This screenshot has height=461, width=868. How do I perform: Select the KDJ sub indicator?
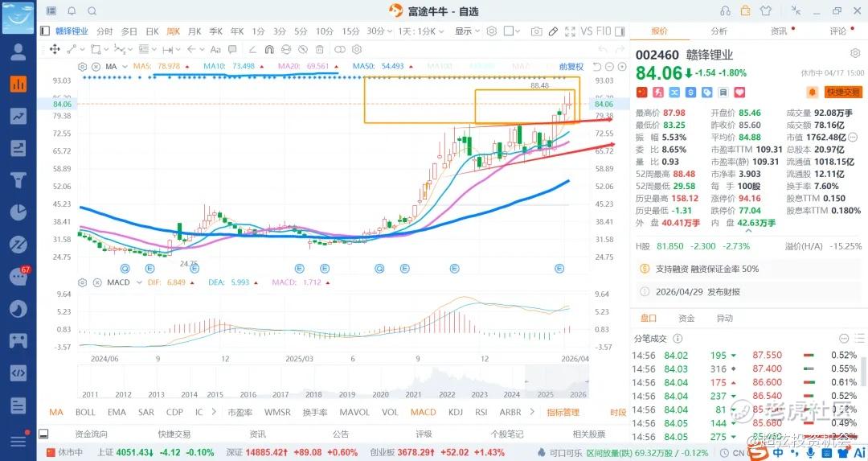coord(456,412)
